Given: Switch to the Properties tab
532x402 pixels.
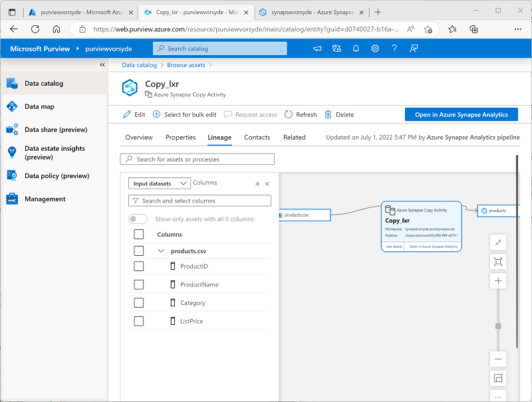Looking at the screenshot, I should [180, 138].
